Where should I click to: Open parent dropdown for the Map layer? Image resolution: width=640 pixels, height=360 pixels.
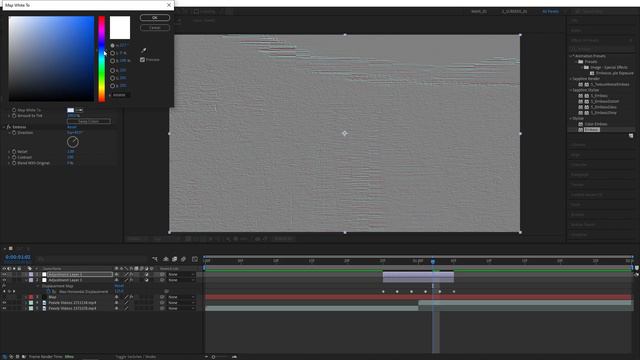181,297
